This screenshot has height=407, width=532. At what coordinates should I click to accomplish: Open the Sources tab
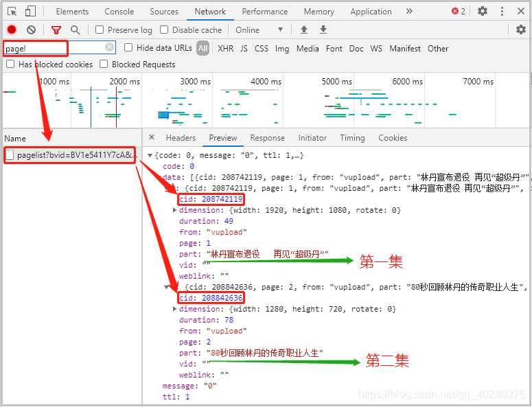click(x=164, y=12)
